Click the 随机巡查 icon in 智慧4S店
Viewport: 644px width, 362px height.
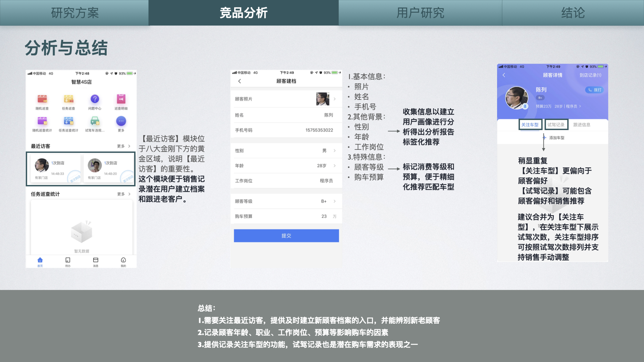click(x=42, y=99)
